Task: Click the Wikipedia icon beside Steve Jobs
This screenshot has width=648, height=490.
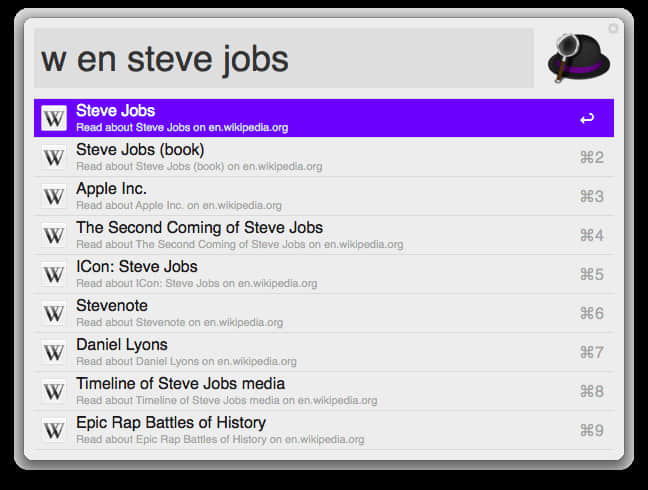Action: [54, 118]
